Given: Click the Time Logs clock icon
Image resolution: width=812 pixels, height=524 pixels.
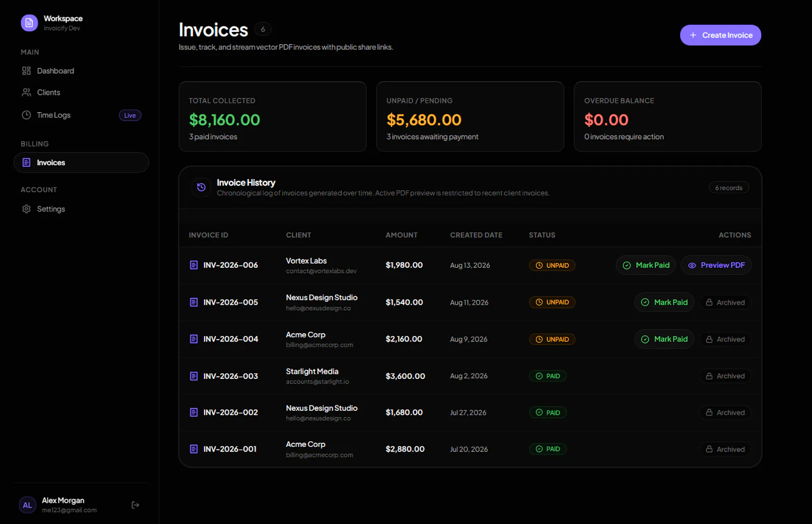Looking at the screenshot, I should [x=26, y=115].
